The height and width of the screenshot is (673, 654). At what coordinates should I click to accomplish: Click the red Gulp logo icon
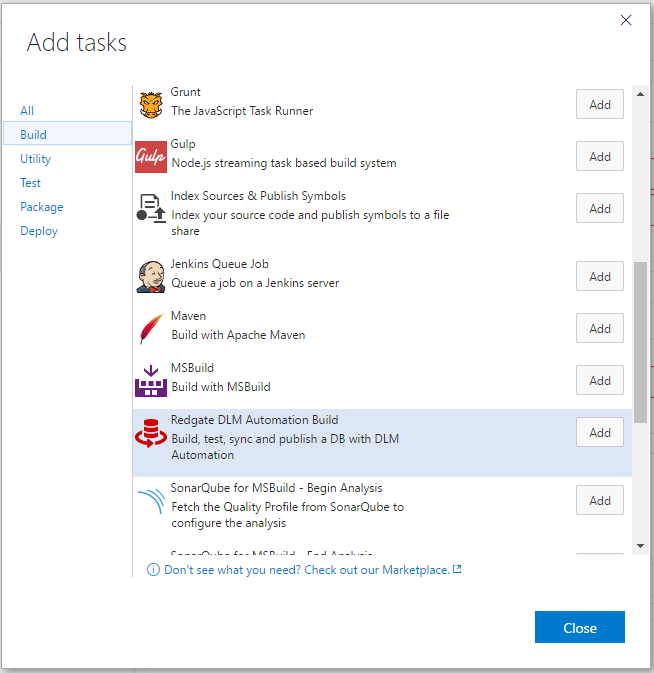[x=151, y=157]
